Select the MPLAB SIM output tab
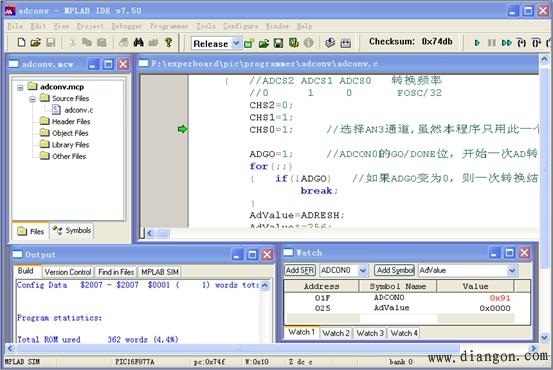Viewport: 553px width, 370px height. point(160,272)
